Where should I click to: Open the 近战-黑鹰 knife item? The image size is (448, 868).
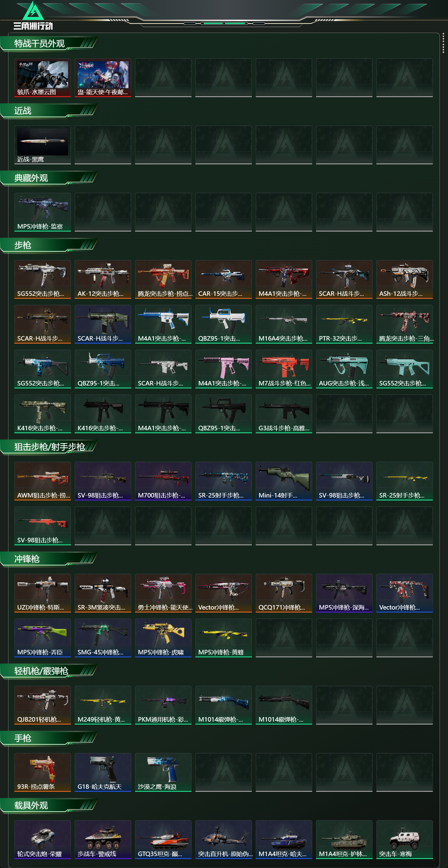pyautogui.click(x=42, y=145)
